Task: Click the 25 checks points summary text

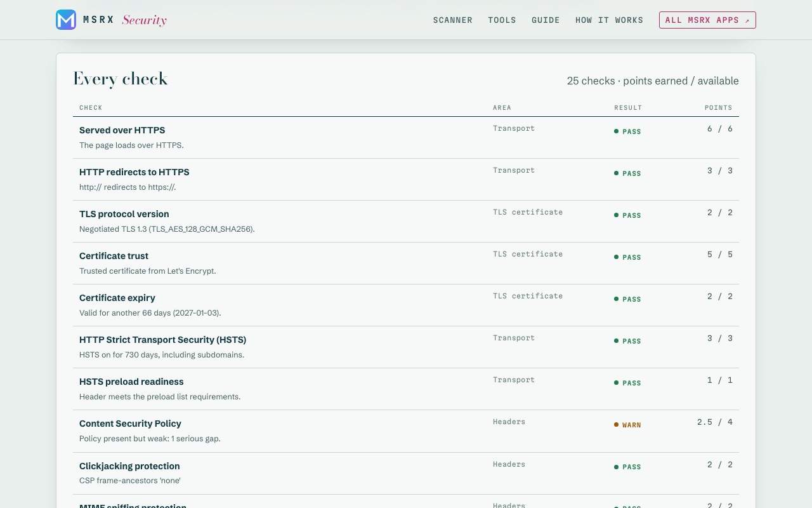Action: [653, 81]
